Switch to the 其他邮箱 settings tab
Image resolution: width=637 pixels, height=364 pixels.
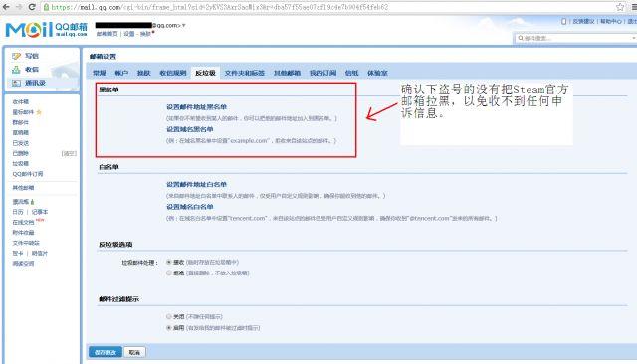tap(287, 73)
